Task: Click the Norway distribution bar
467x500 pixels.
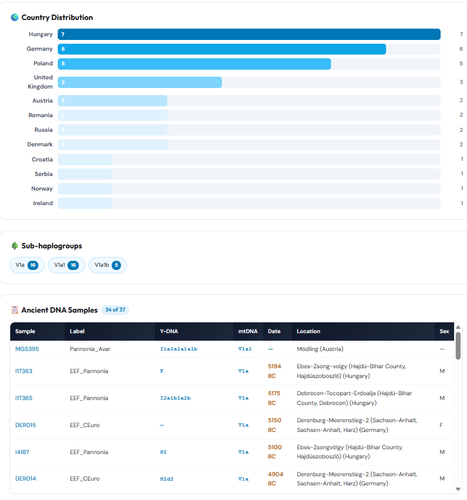Action: [85, 189]
